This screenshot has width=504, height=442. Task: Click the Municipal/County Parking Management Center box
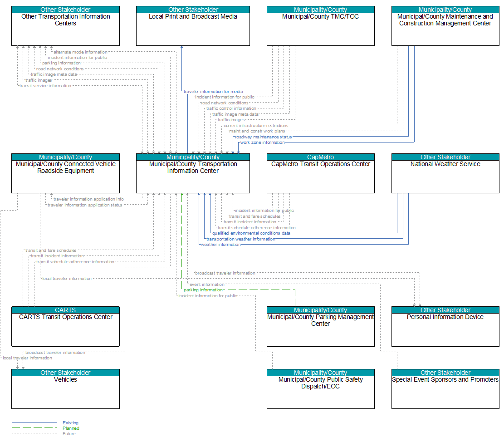point(320,326)
